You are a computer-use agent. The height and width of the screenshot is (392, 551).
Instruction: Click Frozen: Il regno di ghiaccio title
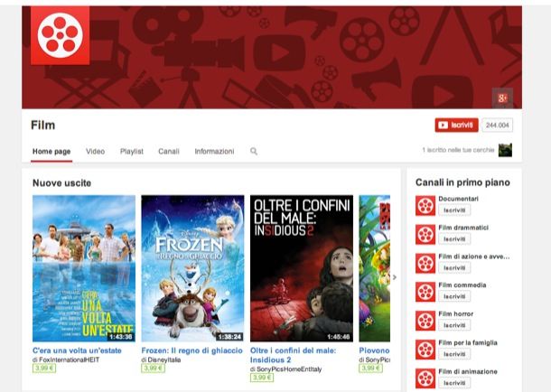click(x=191, y=350)
